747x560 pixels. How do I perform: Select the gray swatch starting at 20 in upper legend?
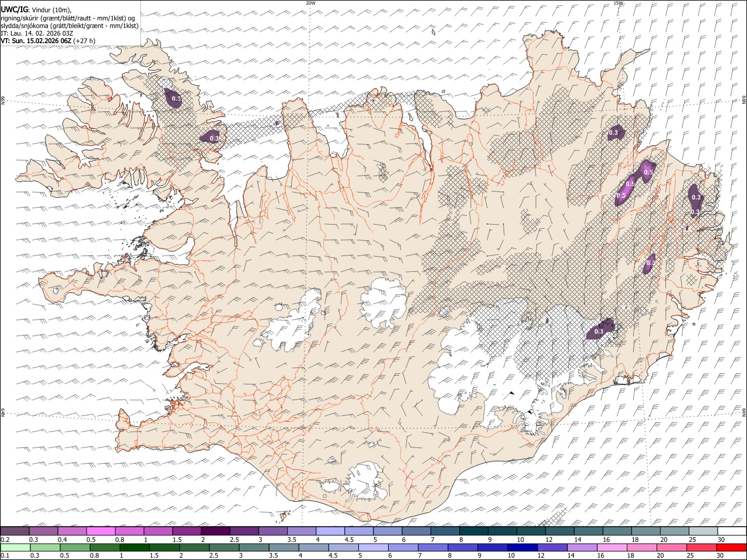coord(674,531)
